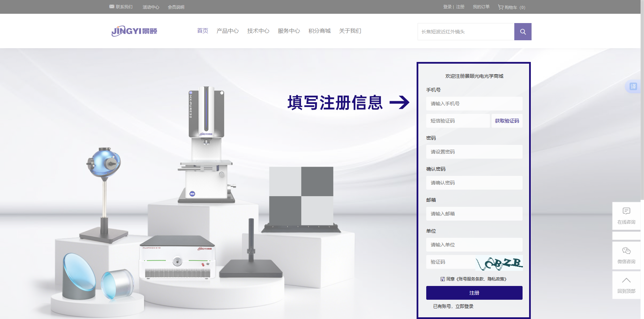Click the JINGYI logo
The width and height of the screenshot is (644, 319).
134,31
